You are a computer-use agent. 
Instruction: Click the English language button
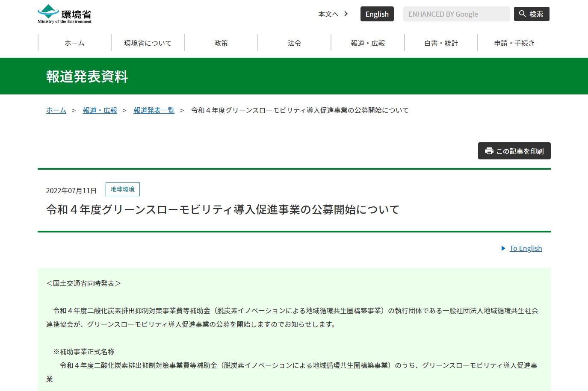[377, 14]
